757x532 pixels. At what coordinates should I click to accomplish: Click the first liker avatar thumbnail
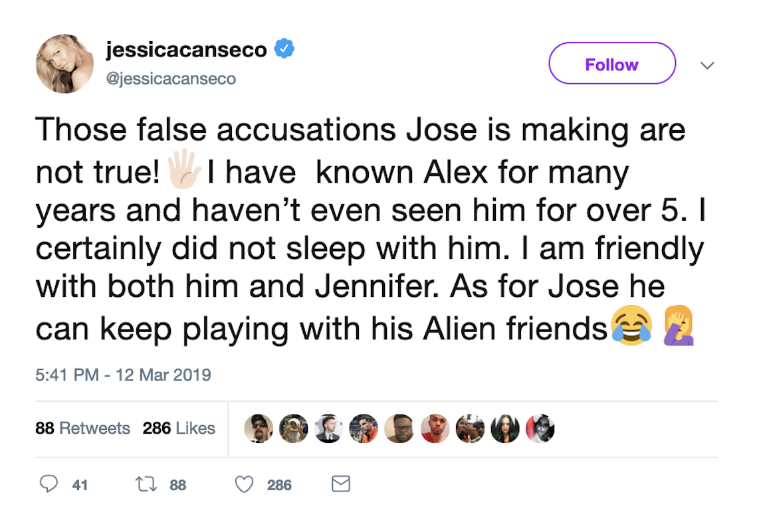[x=259, y=428]
